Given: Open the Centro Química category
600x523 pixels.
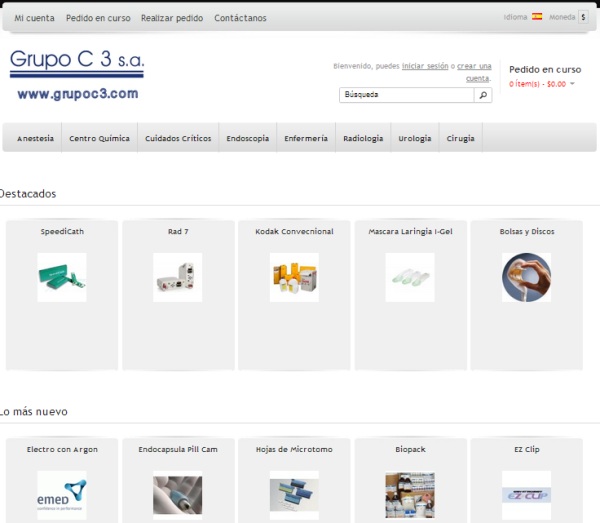Looking at the screenshot, I should point(99,138).
